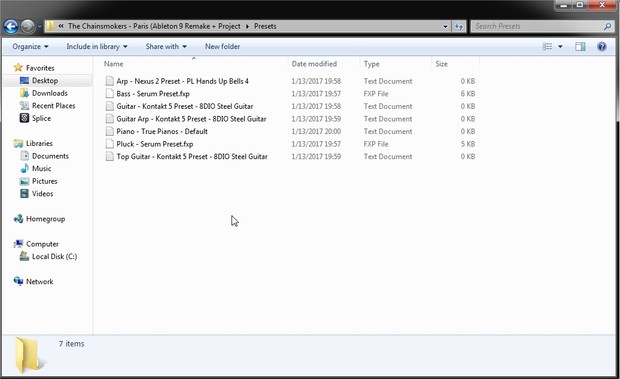This screenshot has height=379, width=620.
Task: Click the magnifier icon in search box
Action: click(x=607, y=26)
